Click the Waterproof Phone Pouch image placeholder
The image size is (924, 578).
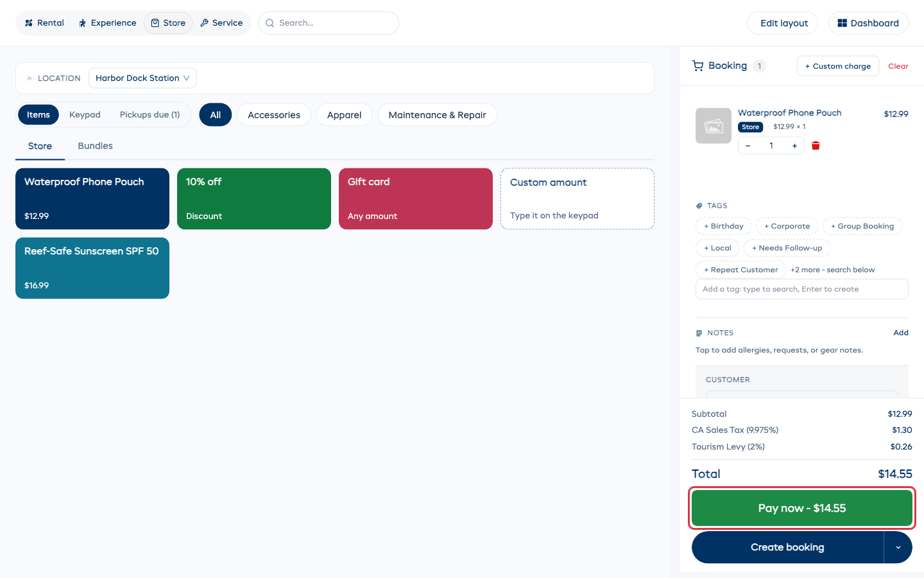tap(714, 126)
